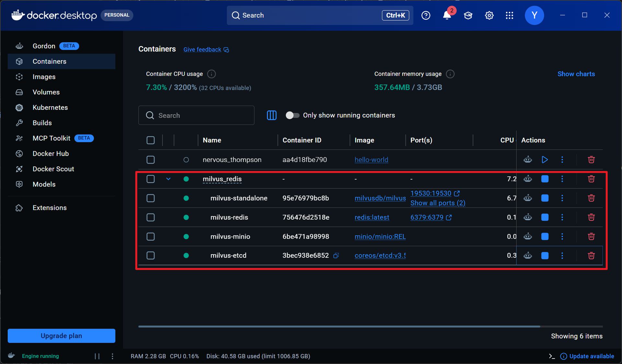Image resolution: width=622 pixels, height=364 pixels.
Task: Check the milvus-standalone row checkbox
Action: coord(151,198)
